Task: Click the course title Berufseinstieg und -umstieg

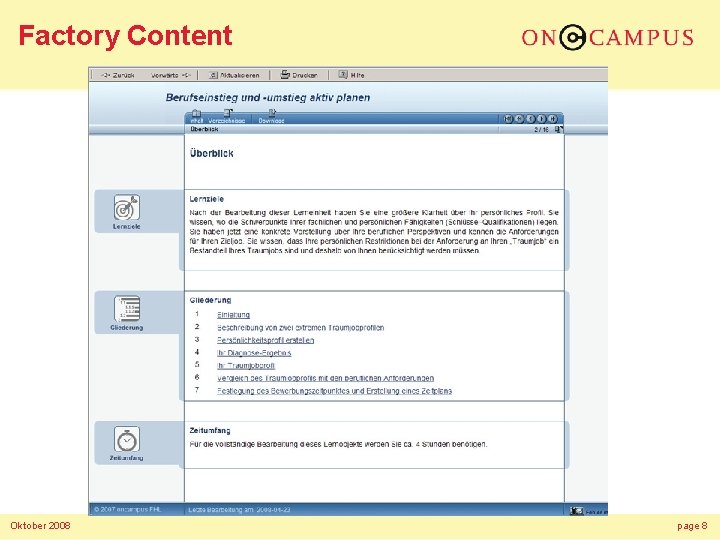Action: click(268, 97)
